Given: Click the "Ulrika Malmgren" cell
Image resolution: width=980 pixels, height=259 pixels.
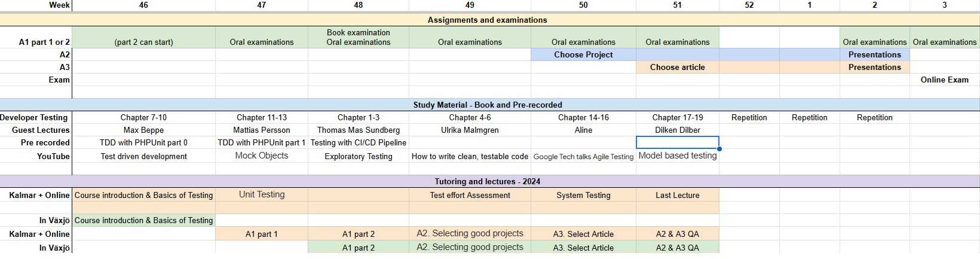Looking at the screenshot, I should point(470,130).
